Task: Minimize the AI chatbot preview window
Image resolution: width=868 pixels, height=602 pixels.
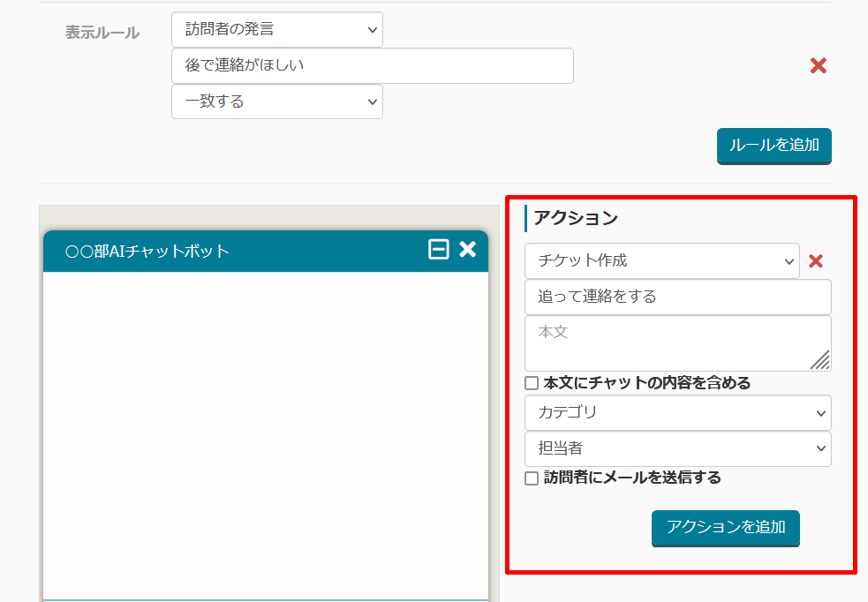Action: pos(438,250)
